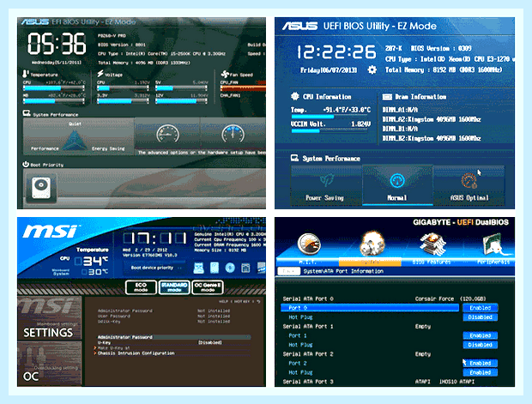Select the ASUS Optimal mode label
Image resolution: width=532 pixels, height=404 pixels.
(469, 197)
